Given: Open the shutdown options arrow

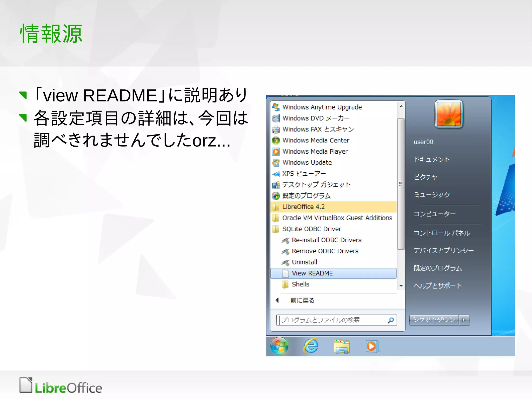Looking at the screenshot, I should click(x=464, y=320).
